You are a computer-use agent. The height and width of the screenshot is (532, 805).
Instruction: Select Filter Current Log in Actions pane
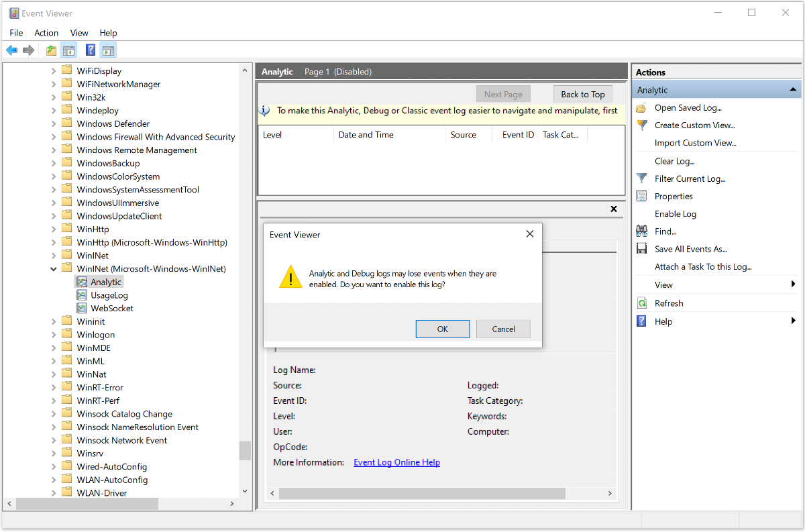pyautogui.click(x=690, y=178)
